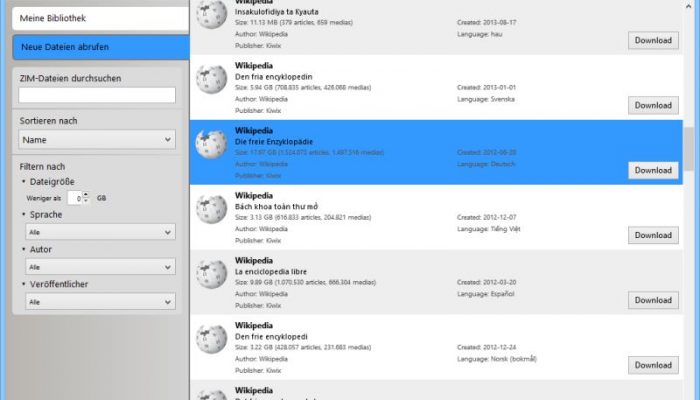This screenshot has height=400, width=700.
Task: Click the Wikipedia globe icon for Den frie encyklopedi
Action: point(212,339)
